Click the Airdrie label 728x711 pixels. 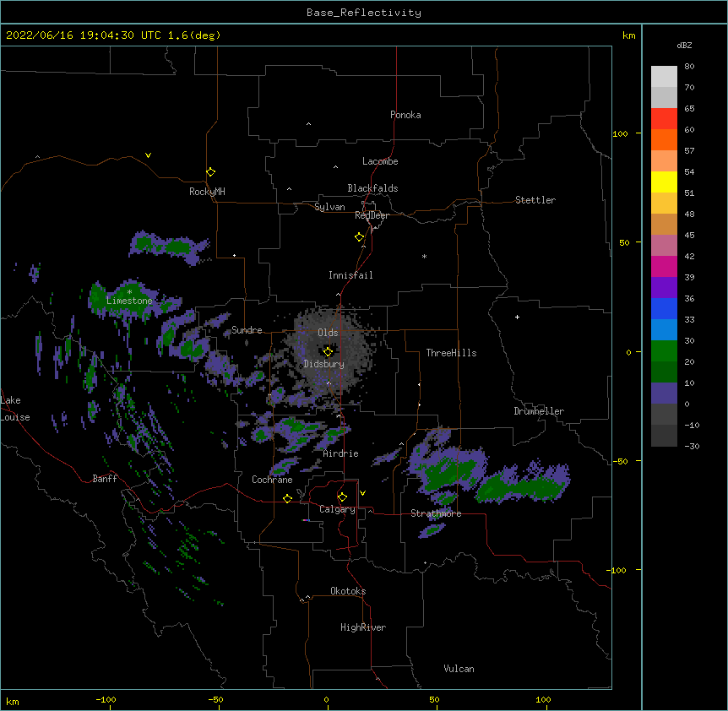click(341, 453)
